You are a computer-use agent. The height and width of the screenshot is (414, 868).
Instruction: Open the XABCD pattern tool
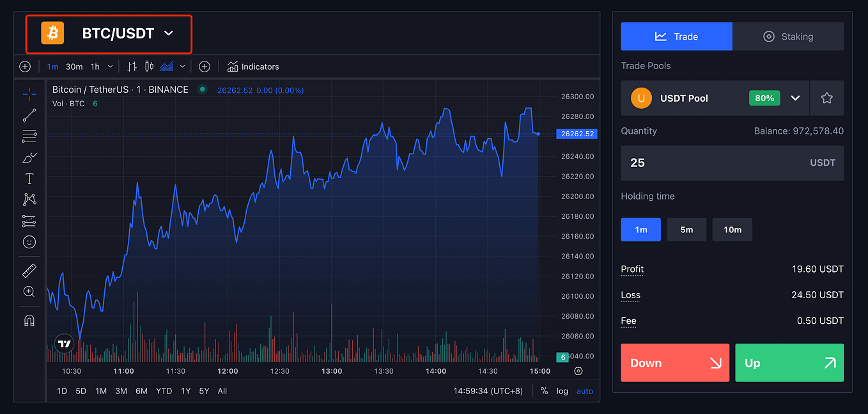tap(29, 199)
